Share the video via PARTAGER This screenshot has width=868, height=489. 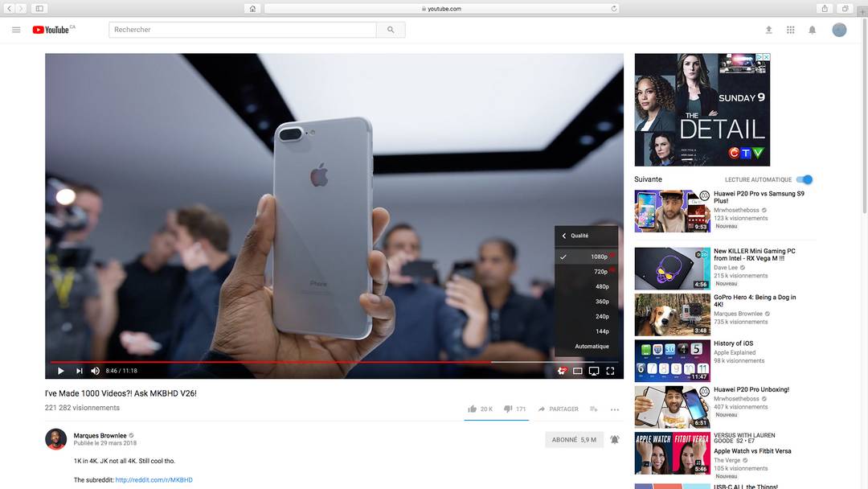click(x=558, y=409)
